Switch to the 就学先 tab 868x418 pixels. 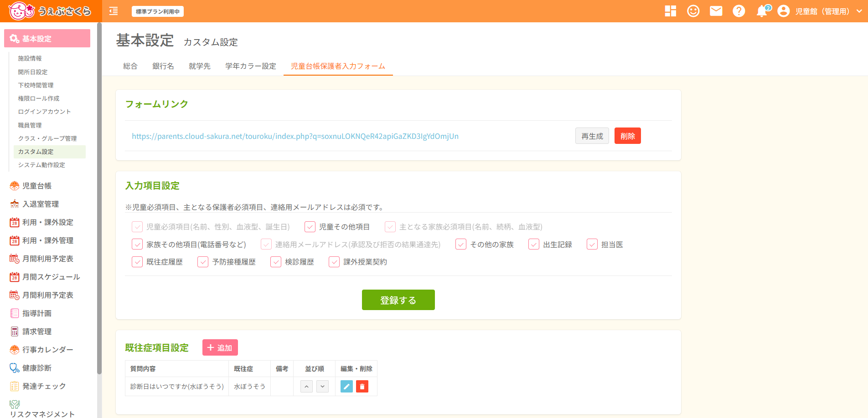pyautogui.click(x=200, y=66)
